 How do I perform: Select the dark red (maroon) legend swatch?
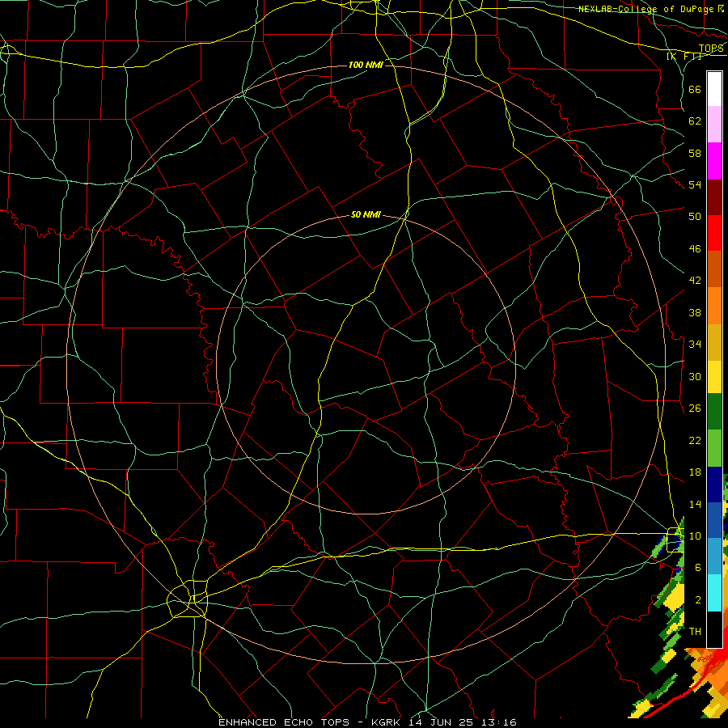[714, 197]
